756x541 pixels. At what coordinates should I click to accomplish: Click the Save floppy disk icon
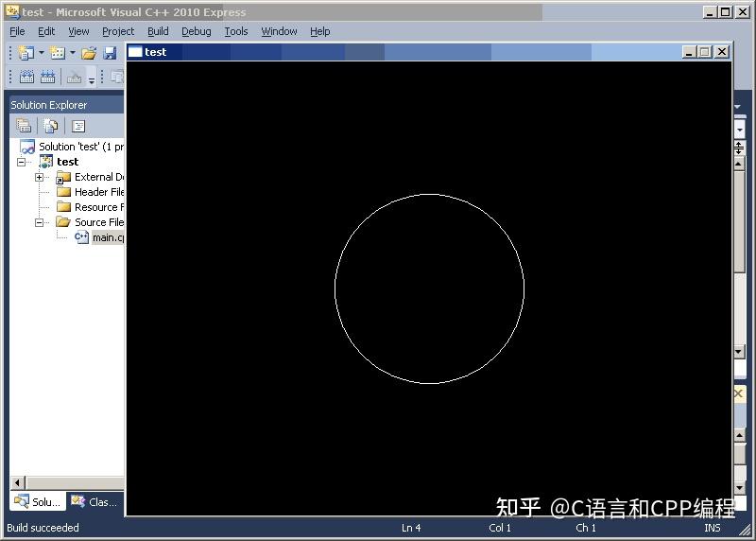(x=110, y=53)
